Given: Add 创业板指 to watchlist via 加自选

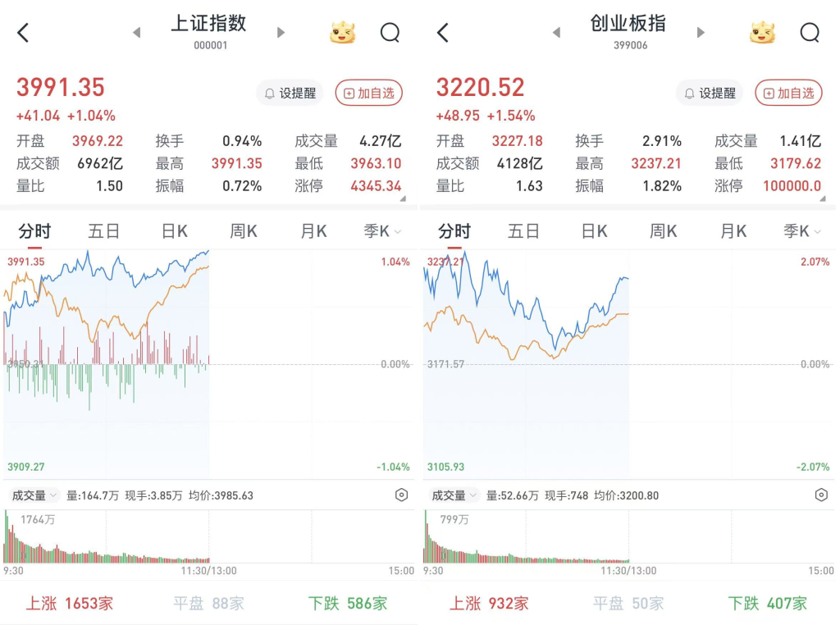Looking at the screenshot, I should point(788,94).
